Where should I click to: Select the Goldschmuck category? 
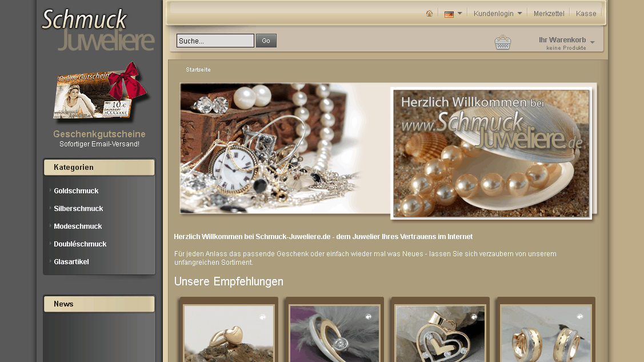click(x=76, y=190)
